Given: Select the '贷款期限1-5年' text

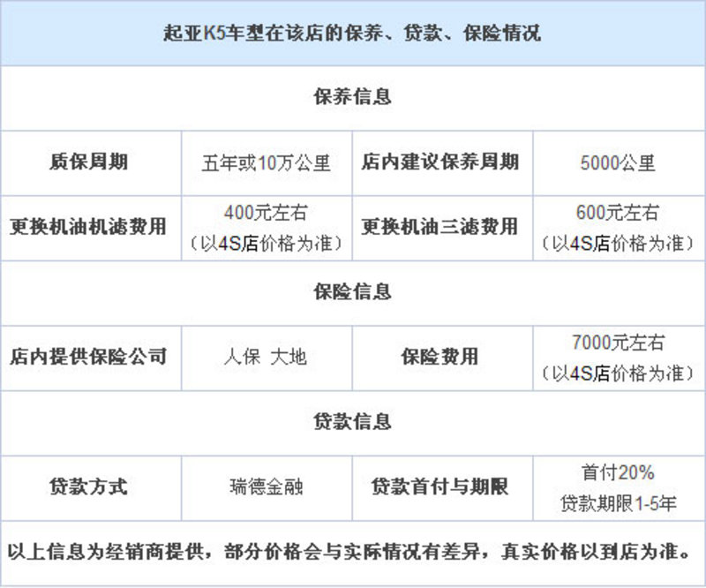Looking at the screenshot, I should pyautogui.click(x=619, y=503).
